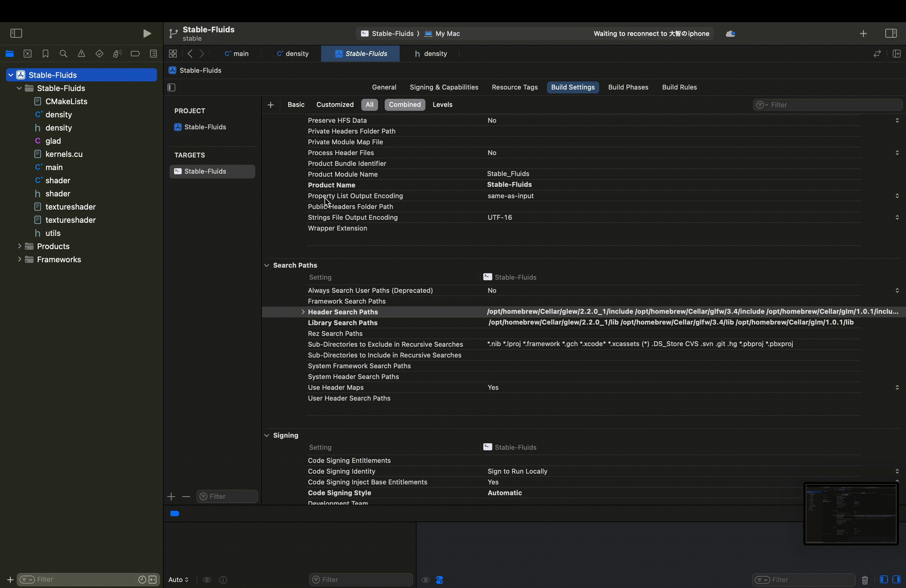Viewport: 906px width, 588px height.
Task: Toggle the blue breakpoint activation icon
Action: click(175, 513)
